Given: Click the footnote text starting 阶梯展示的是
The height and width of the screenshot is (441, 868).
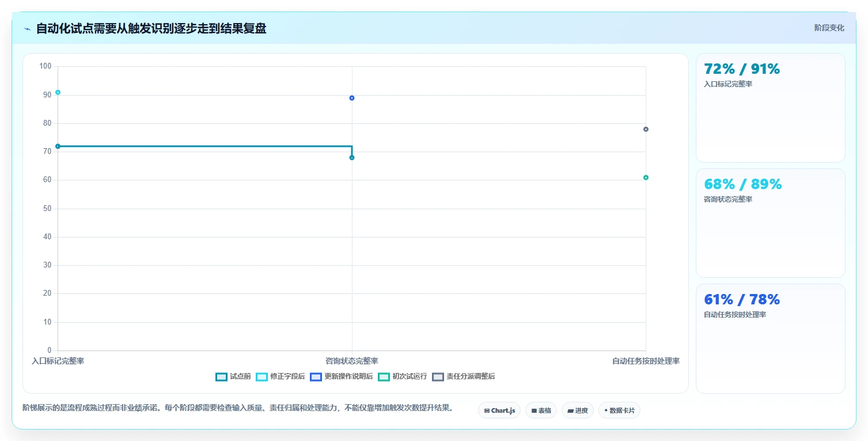Looking at the screenshot, I should click(238, 408).
